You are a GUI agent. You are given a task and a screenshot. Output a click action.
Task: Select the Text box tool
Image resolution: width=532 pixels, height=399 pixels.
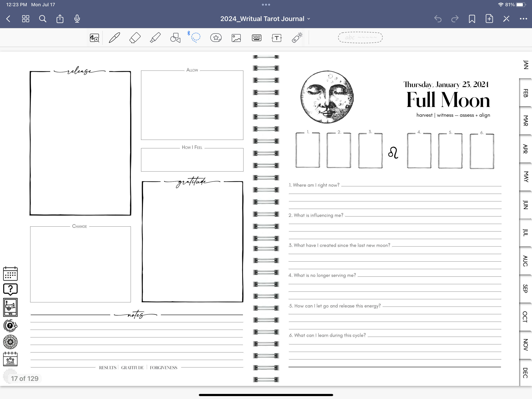[x=277, y=38]
